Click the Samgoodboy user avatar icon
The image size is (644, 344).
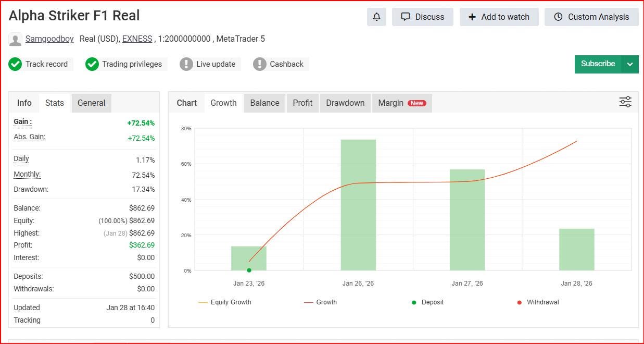point(15,39)
